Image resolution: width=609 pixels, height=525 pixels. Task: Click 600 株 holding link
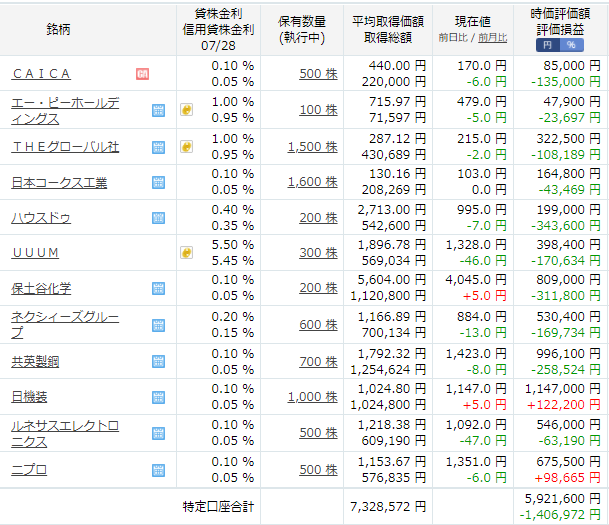coord(318,325)
